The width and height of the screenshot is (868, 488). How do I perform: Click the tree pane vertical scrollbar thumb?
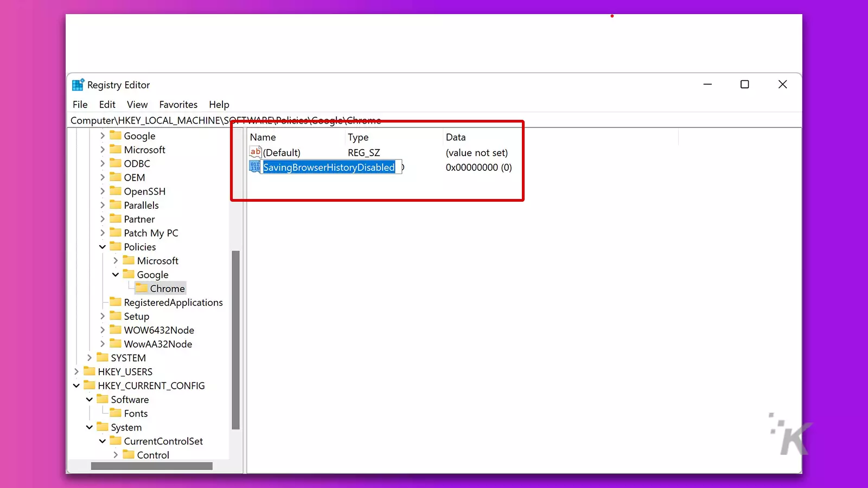pos(235,340)
